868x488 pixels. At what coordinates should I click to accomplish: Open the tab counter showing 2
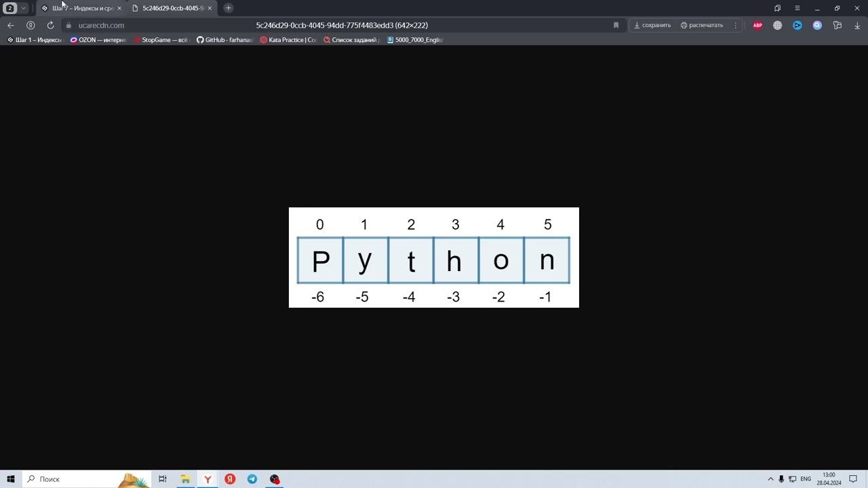point(10,8)
